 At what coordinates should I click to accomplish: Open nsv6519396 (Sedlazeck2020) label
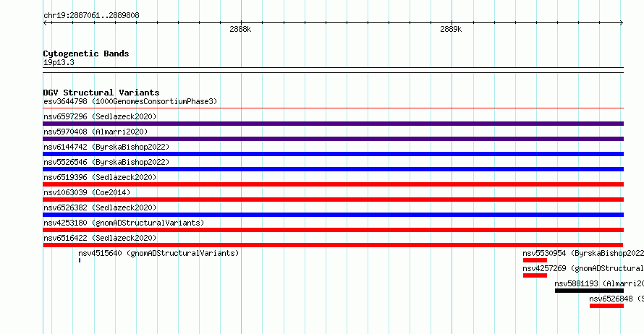point(100,177)
